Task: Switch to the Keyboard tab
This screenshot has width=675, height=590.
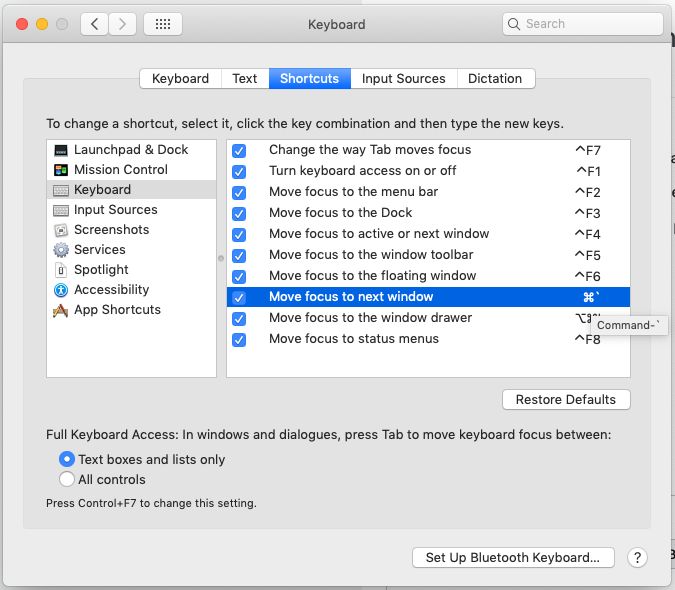Action: pos(180,78)
